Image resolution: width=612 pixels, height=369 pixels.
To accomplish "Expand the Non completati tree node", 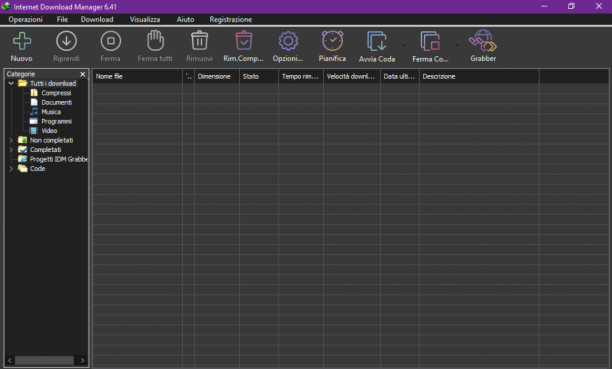I will point(11,140).
